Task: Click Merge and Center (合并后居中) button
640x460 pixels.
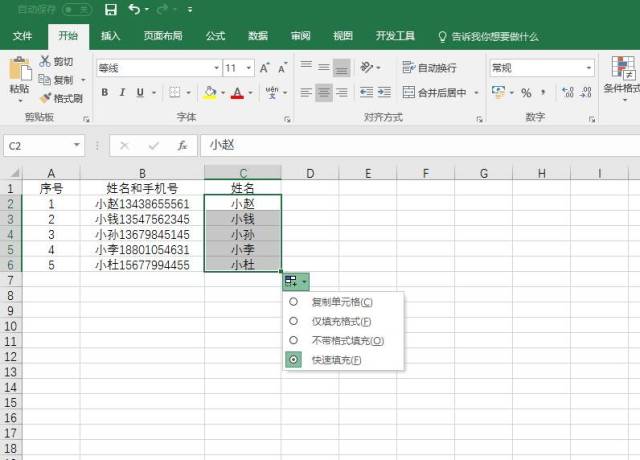Action: (434, 93)
